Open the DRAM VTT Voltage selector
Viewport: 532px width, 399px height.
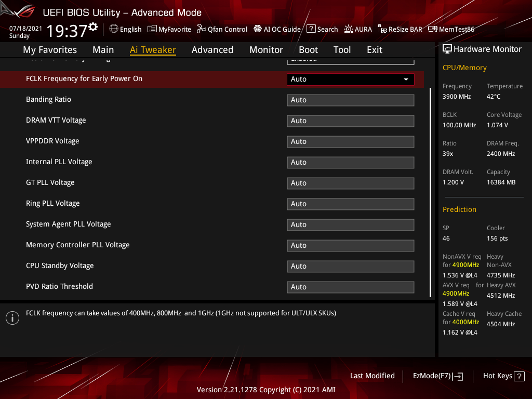(350, 121)
